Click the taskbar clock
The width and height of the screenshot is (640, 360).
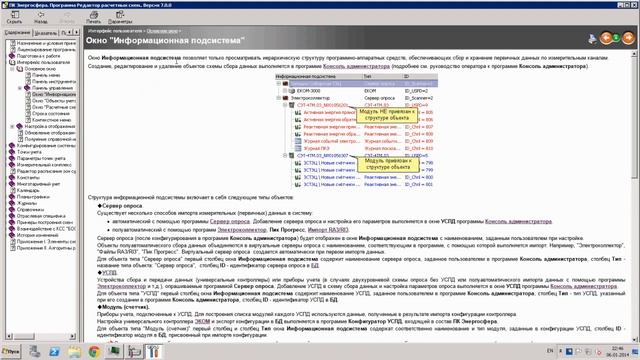pos(617,351)
